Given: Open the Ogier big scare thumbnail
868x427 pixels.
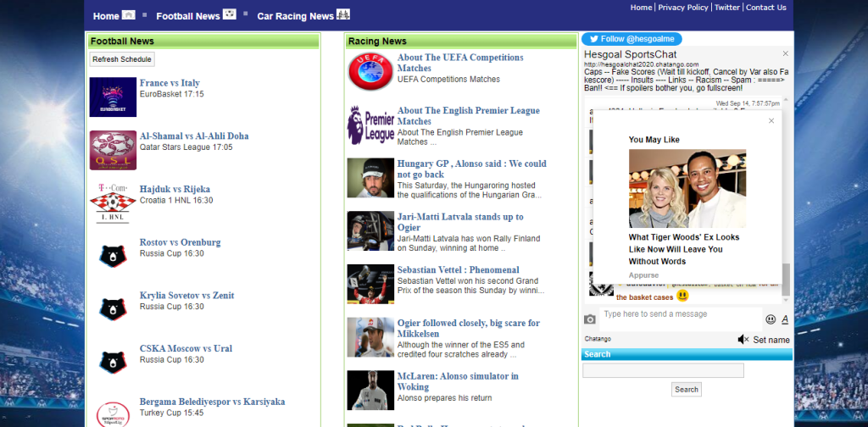Looking at the screenshot, I should coord(370,337).
